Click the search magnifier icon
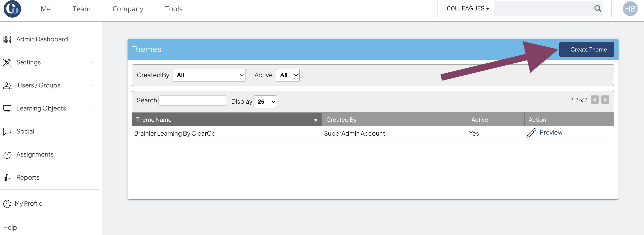 pyautogui.click(x=597, y=9)
